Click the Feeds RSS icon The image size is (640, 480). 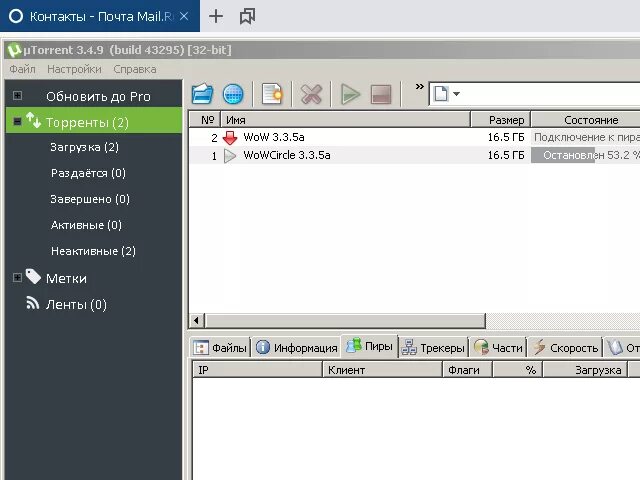tap(33, 302)
